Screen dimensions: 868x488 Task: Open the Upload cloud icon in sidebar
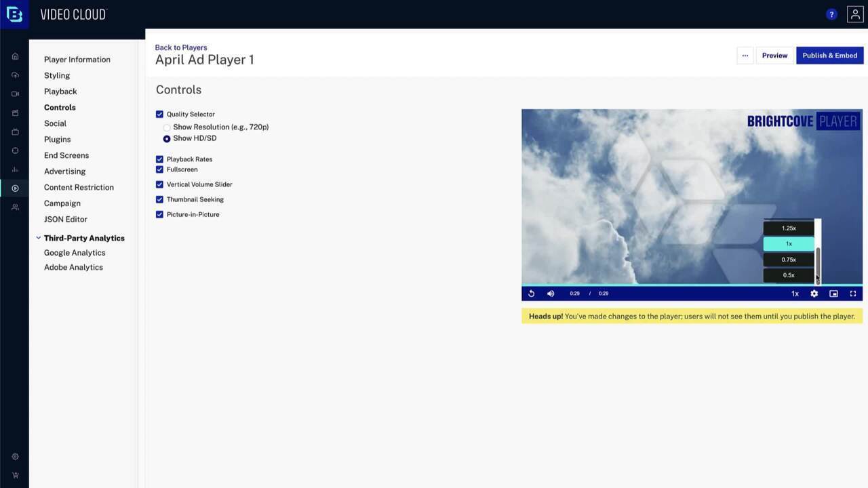point(15,75)
